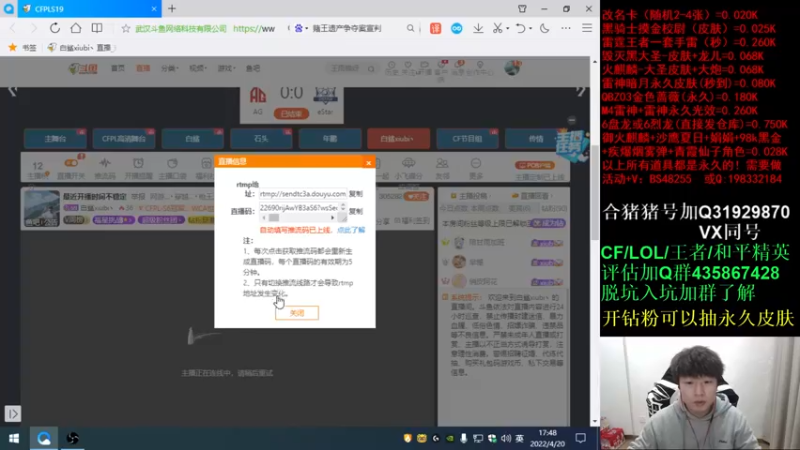Reload the page with the refresh icon

point(55,28)
